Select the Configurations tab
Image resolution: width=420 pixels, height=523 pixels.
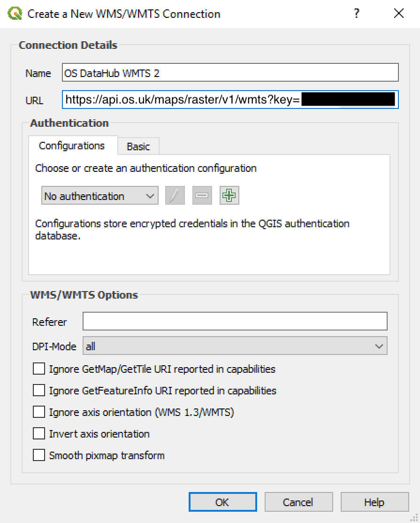click(73, 146)
